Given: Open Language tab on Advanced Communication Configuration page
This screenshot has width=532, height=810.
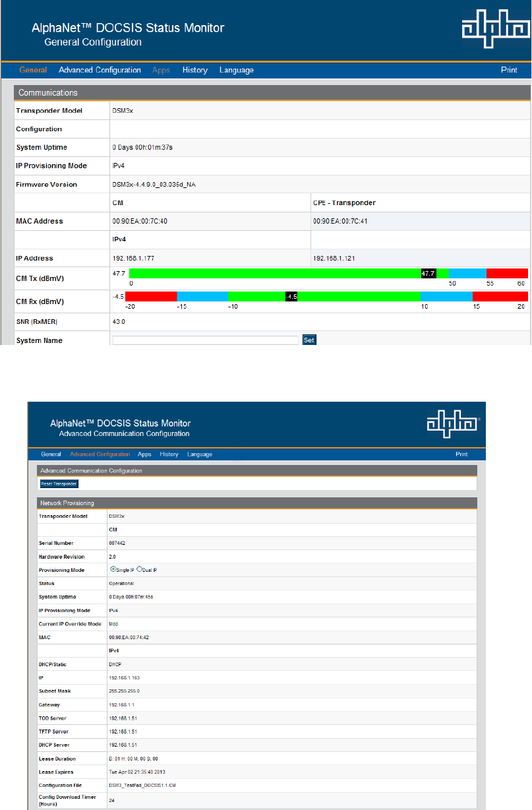Looking at the screenshot, I should click(200, 454).
